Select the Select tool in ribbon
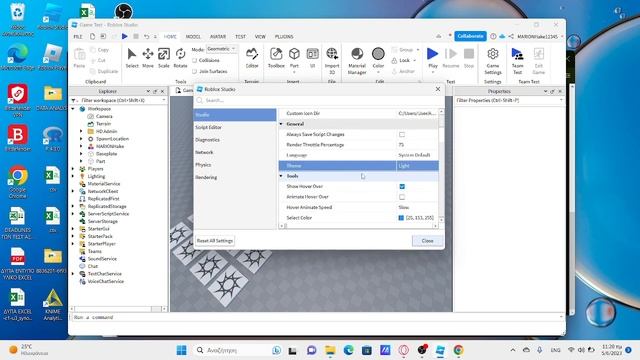 click(132, 58)
